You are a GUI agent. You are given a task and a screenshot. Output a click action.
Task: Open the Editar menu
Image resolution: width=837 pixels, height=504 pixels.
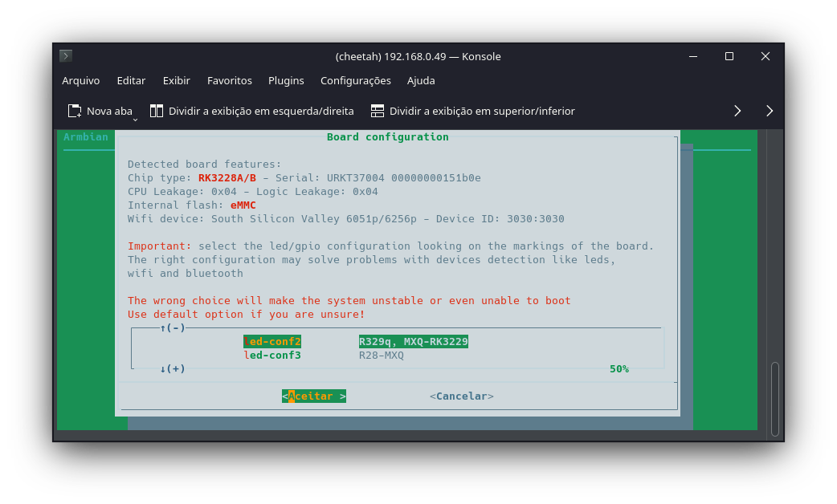131,80
